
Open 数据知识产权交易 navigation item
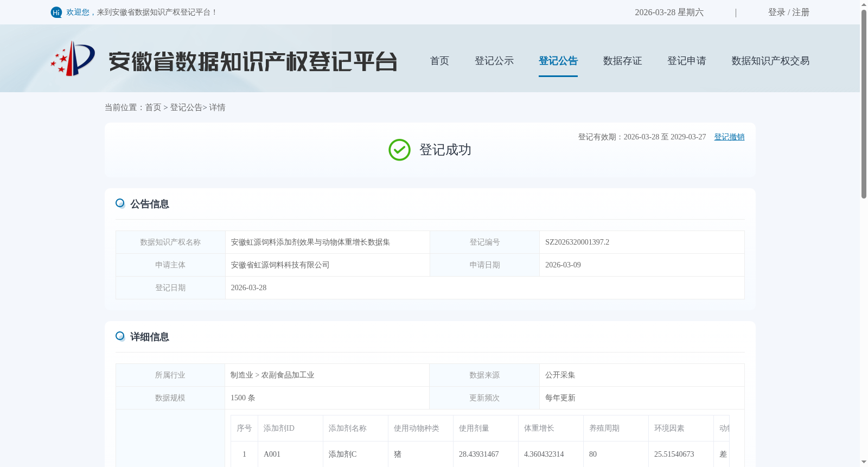pos(770,61)
